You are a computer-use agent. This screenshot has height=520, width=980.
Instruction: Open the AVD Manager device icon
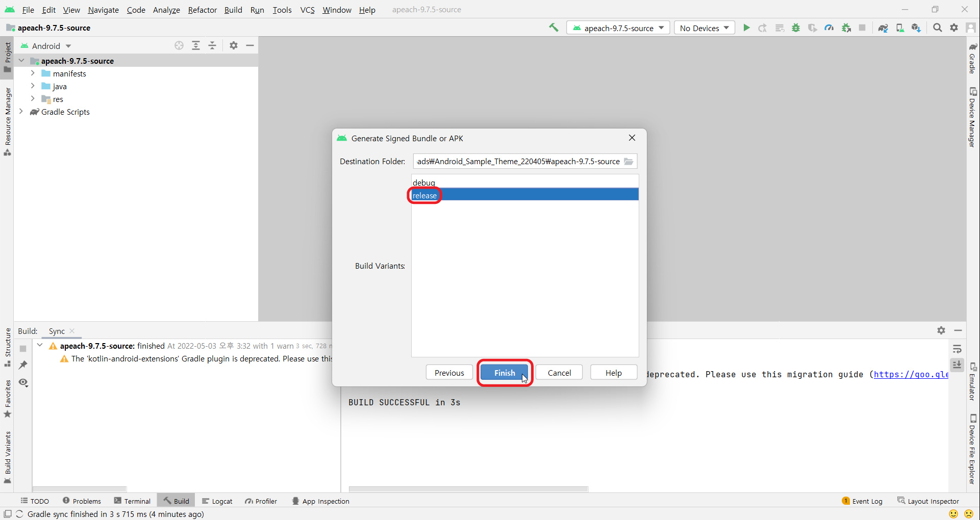coord(900,28)
